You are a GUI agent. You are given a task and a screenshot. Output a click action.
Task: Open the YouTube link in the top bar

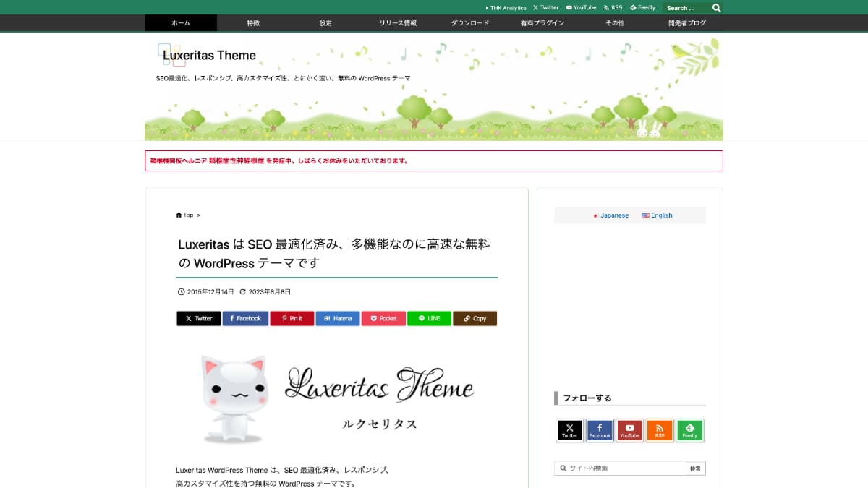coord(582,8)
